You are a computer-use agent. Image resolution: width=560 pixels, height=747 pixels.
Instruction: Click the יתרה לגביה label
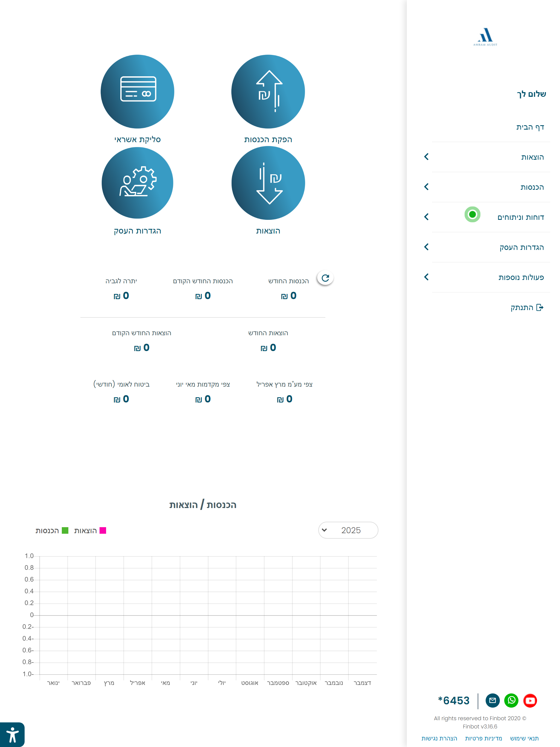[121, 281]
